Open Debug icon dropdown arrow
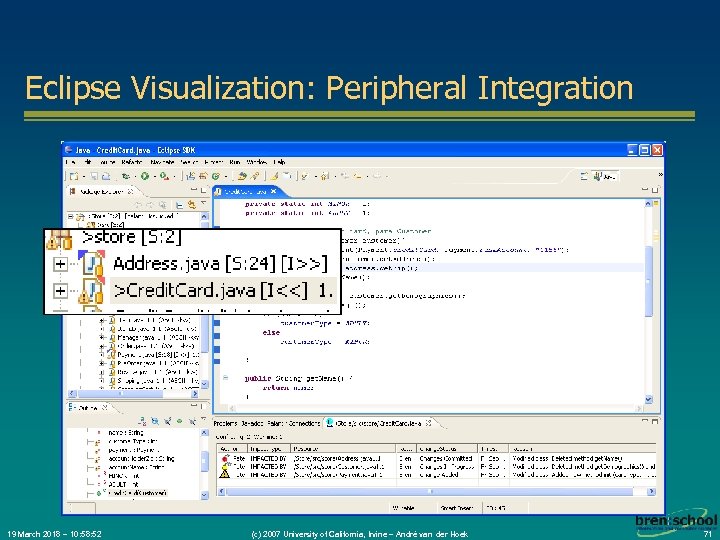 pyautogui.click(x=135, y=177)
